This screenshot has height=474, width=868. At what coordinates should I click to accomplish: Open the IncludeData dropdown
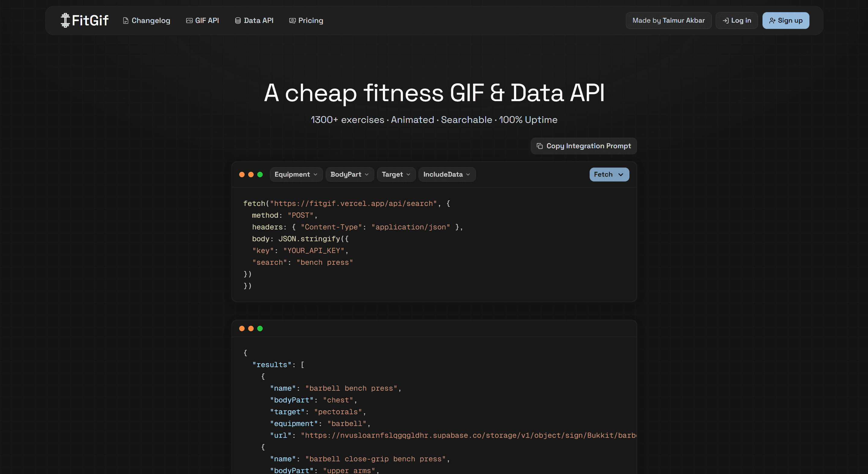coord(447,175)
